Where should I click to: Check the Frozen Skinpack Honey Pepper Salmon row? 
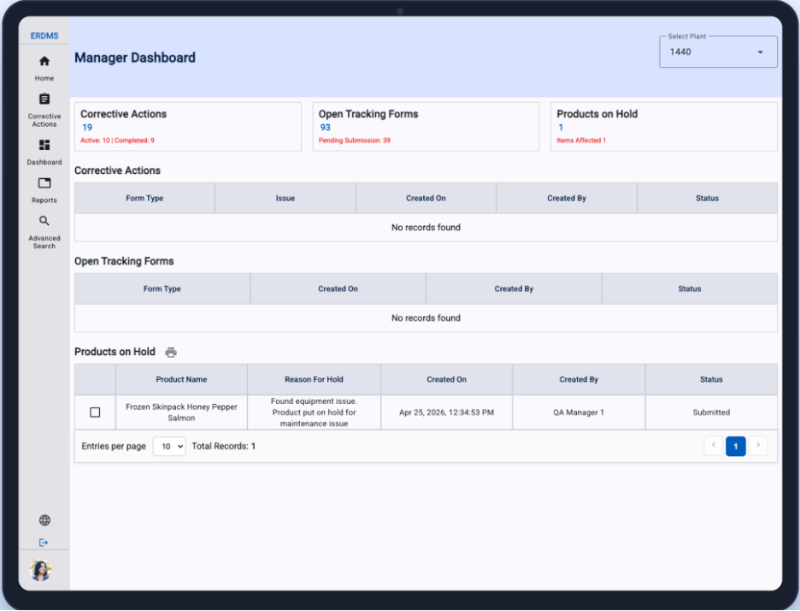pos(95,412)
